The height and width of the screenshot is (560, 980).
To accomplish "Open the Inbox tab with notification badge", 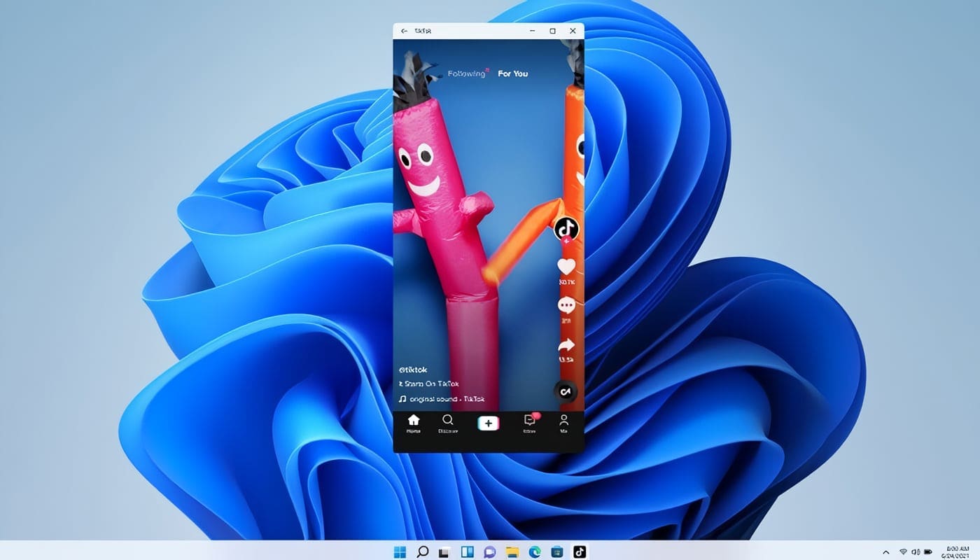I will pos(530,423).
